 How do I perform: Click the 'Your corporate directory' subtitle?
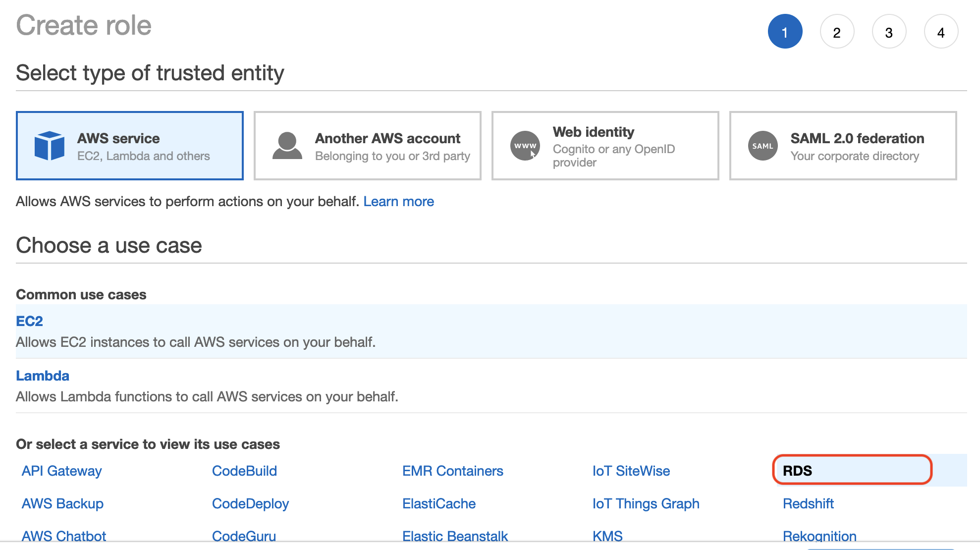pyautogui.click(x=855, y=156)
